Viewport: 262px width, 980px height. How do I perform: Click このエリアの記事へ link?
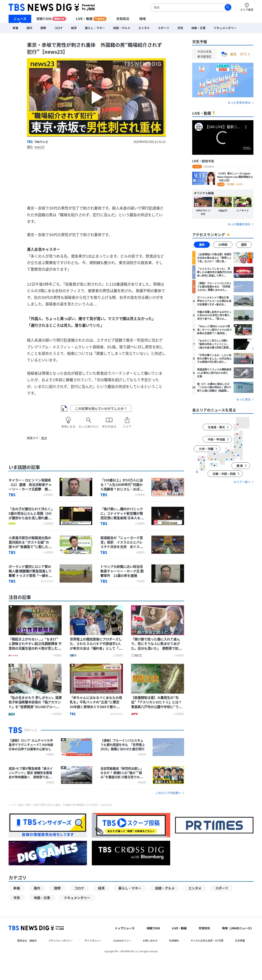click(170, 793)
